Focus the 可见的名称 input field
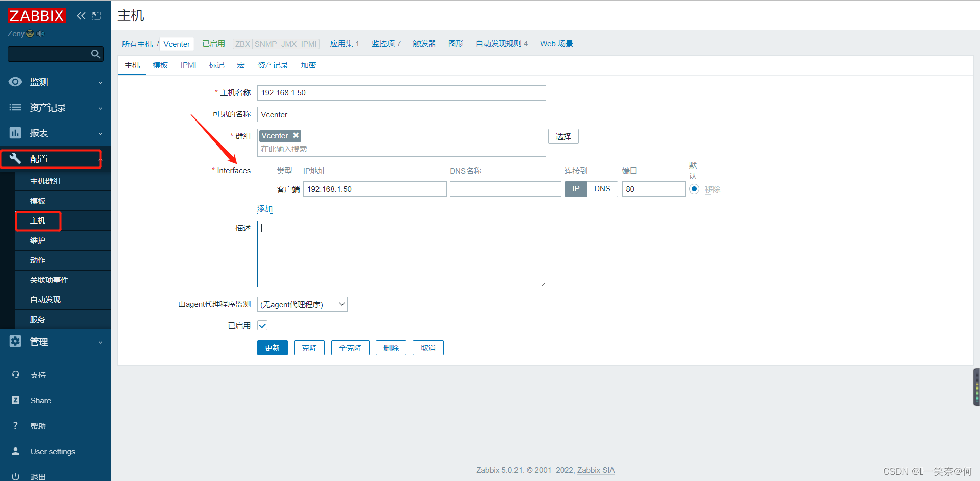980x481 pixels. (x=402, y=114)
